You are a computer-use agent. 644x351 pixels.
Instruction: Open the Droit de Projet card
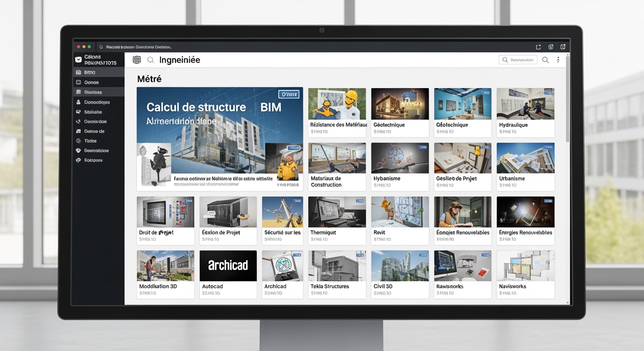165,221
